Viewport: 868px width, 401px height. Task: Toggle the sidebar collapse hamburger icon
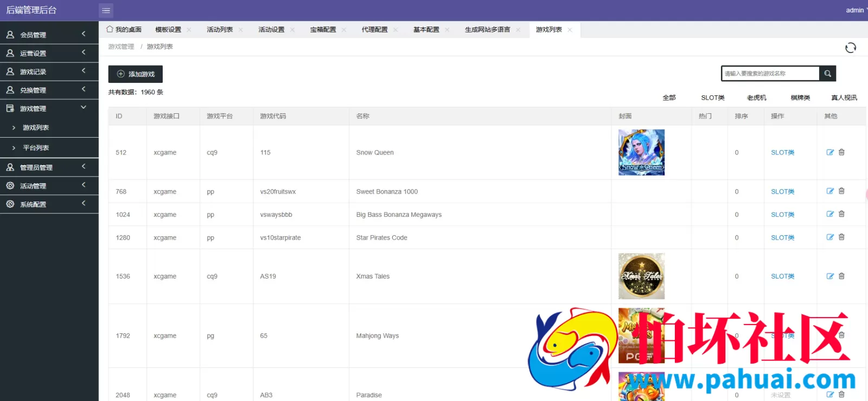[x=106, y=10]
